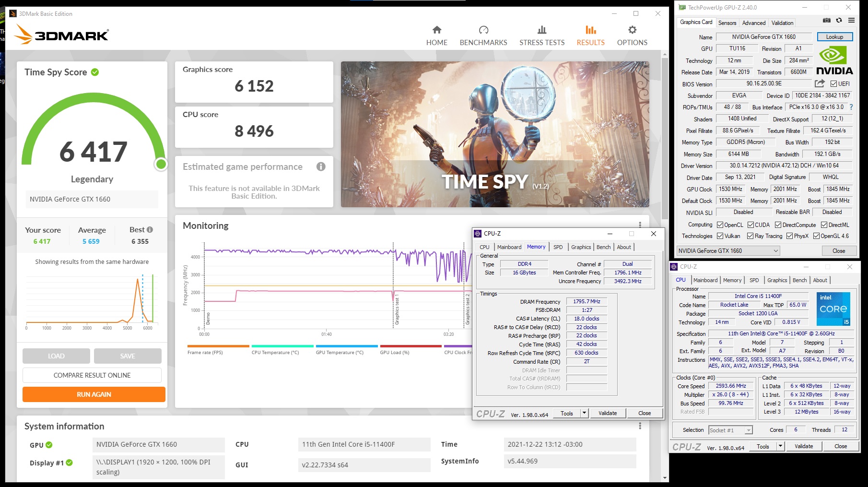Click the SAVE button in 3DMark
The width and height of the screenshot is (868, 487).
point(128,356)
